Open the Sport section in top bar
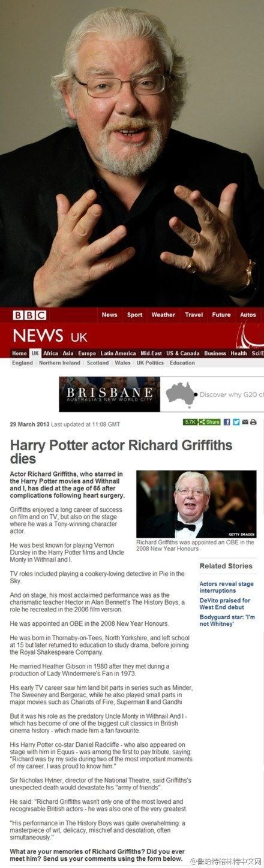Image resolution: width=264 pixels, height=868 pixels. tap(134, 315)
